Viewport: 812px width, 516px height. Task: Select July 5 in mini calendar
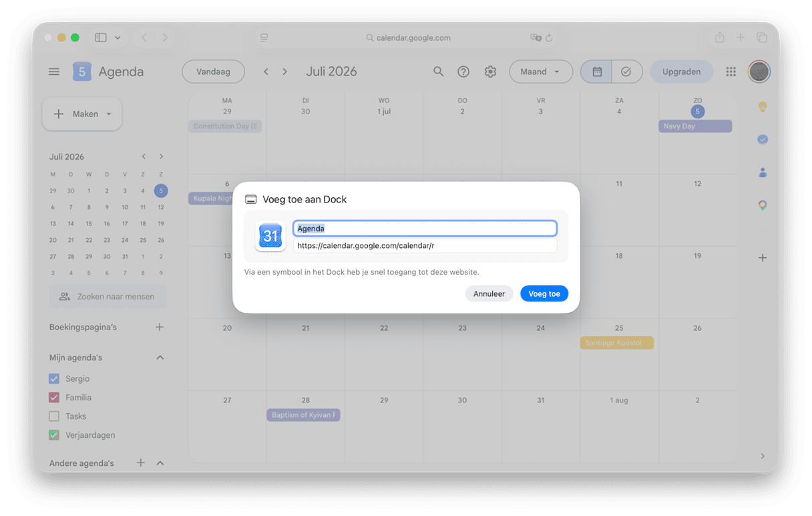(160, 190)
